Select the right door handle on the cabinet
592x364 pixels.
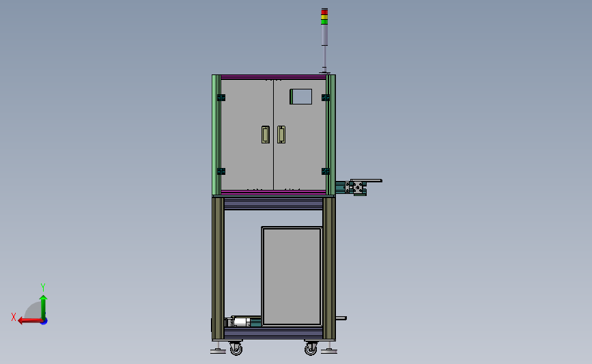coord(281,135)
